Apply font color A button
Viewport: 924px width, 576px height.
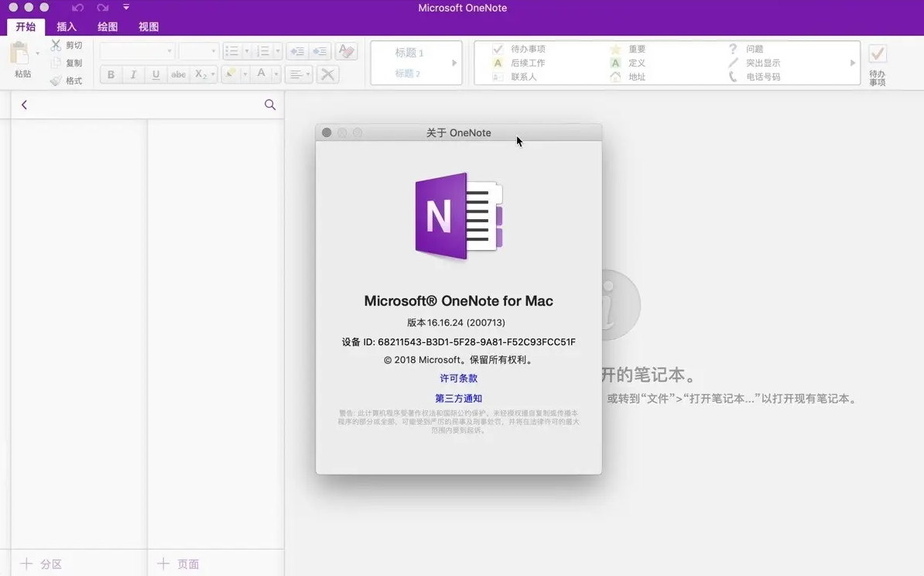coord(261,74)
